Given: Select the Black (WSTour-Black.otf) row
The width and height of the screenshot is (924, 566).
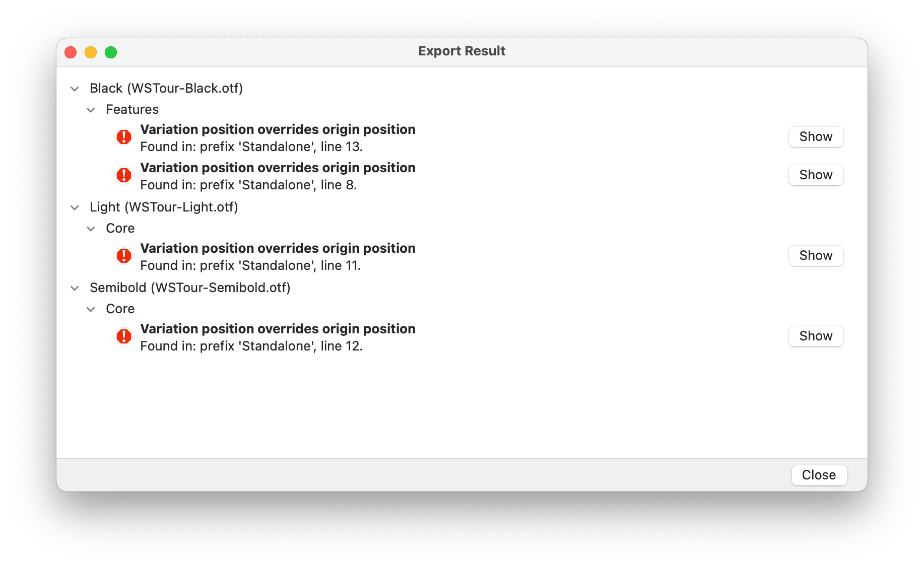Looking at the screenshot, I should pos(166,89).
